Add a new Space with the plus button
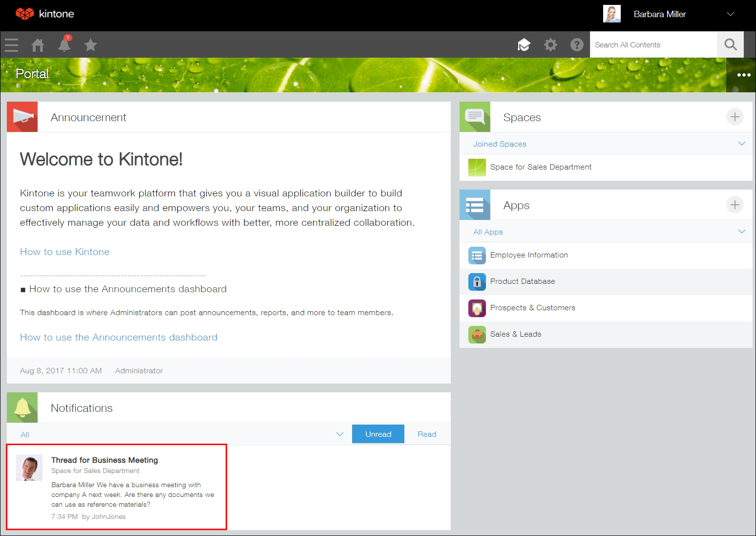 (x=735, y=117)
